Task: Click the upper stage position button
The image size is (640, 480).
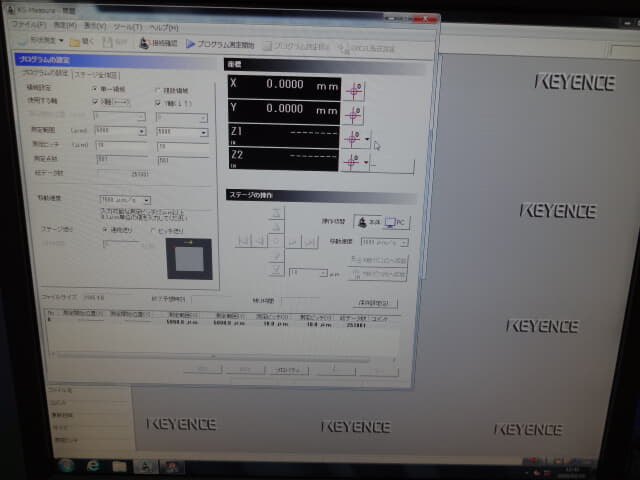Action: point(378,260)
